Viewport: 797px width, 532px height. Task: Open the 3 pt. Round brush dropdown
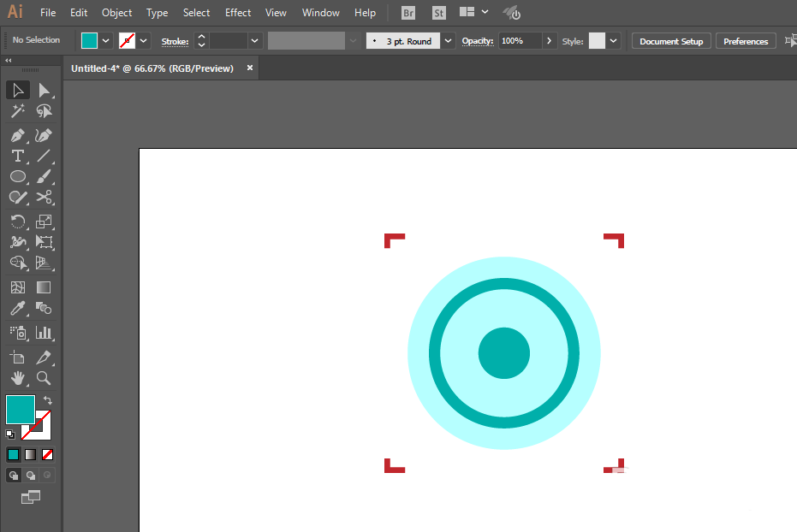(x=449, y=41)
